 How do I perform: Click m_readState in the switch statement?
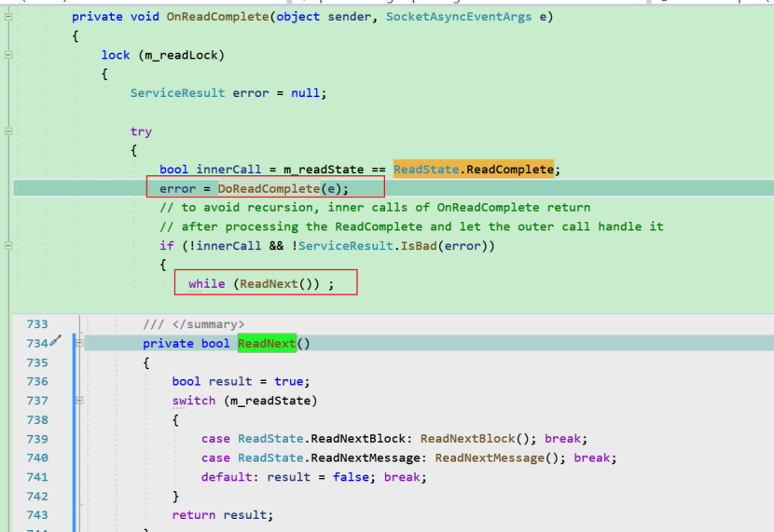coord(271,401)
